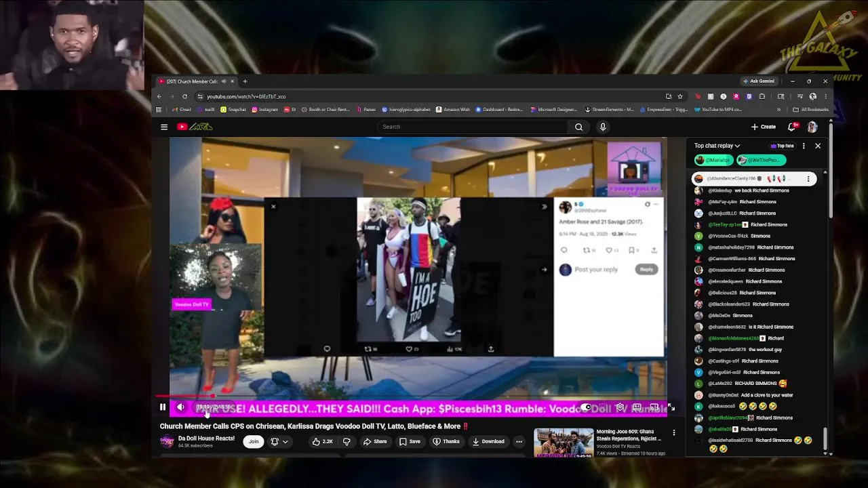Open the YouTube account avatar menu

click(812, 127)
